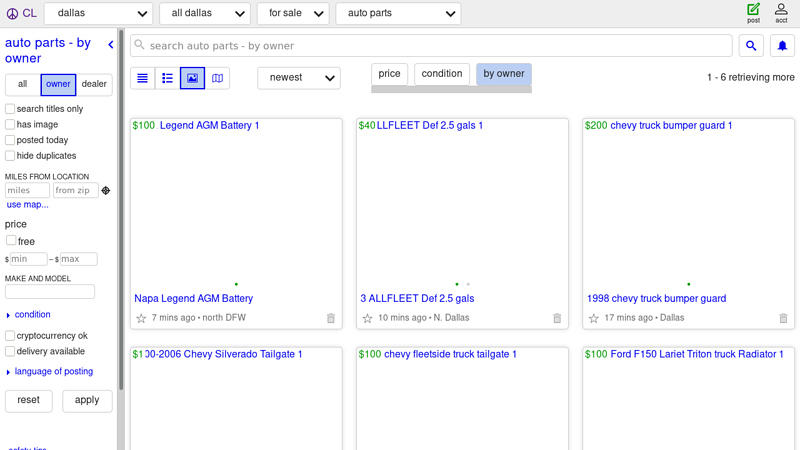This screenshot has height=450, width=800.
Task: Click the apply filters button
Action: (87, 401)
